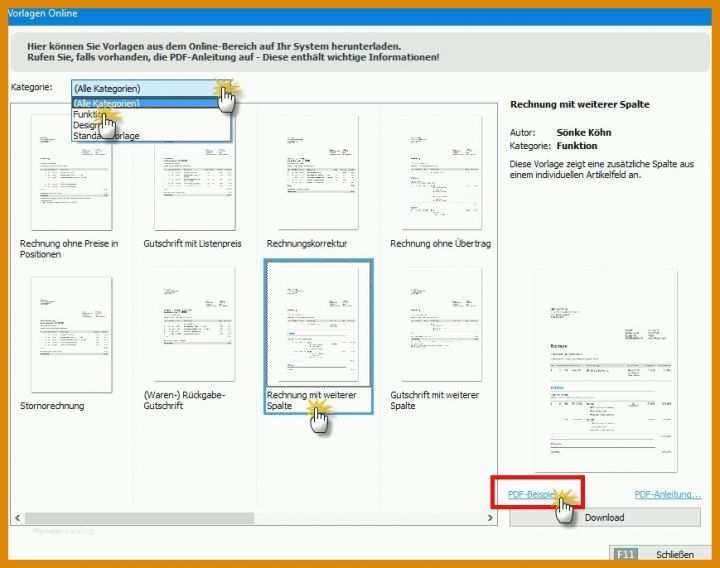Click the horizontal scrollbar thumb of template list
Screen dimensions: 720x568
[x=139, y=518]
